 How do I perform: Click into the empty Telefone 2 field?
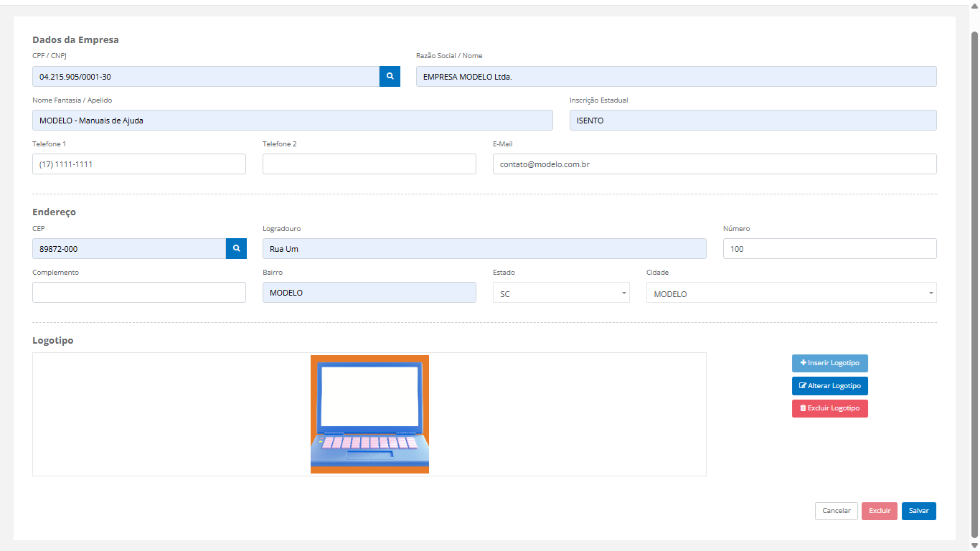click(x=369, y=164)
